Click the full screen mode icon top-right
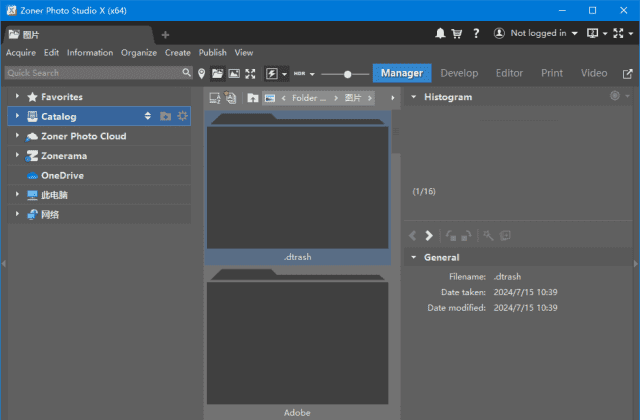Screen dimensions: 640x420 618,33
